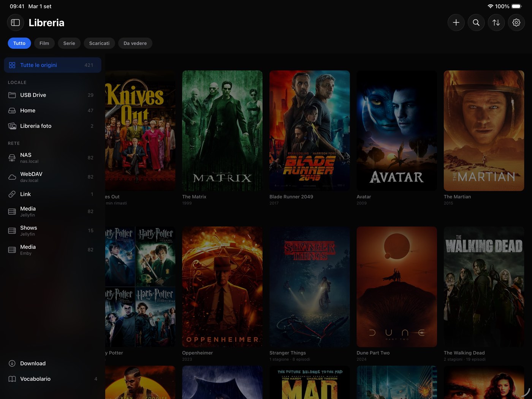
Task: Click the Link chain icon
Action: point(12,194)
